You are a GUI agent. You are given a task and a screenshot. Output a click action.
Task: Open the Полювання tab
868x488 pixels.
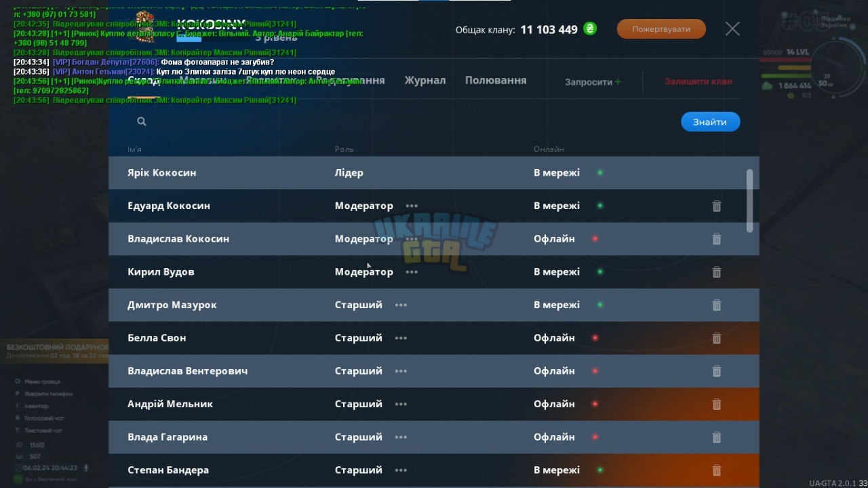(496, 80)
